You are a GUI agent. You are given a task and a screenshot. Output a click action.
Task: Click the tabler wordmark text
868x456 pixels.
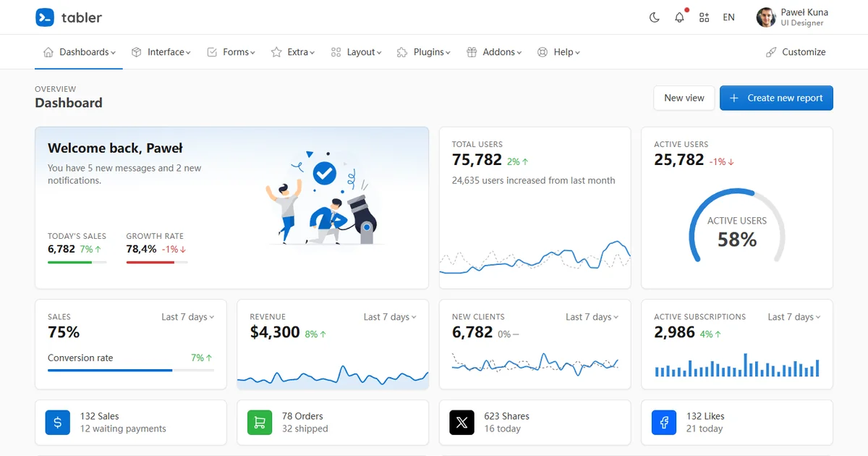pyautogui.click(x=82, y=17)
